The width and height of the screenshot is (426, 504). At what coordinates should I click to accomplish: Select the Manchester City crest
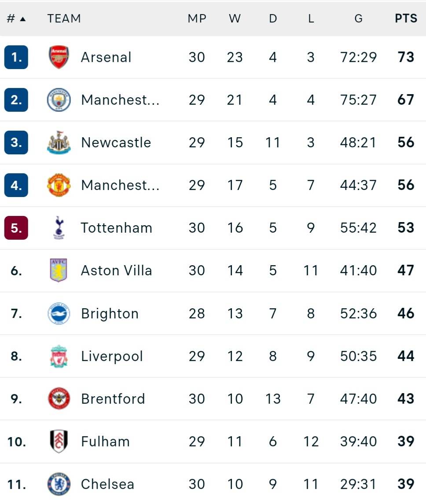click(59, 100)
